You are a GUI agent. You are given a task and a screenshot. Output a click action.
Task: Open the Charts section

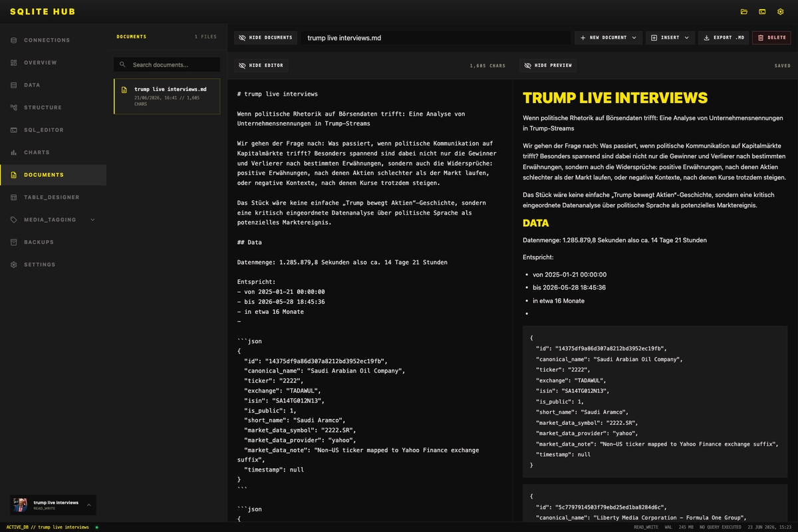53,152
